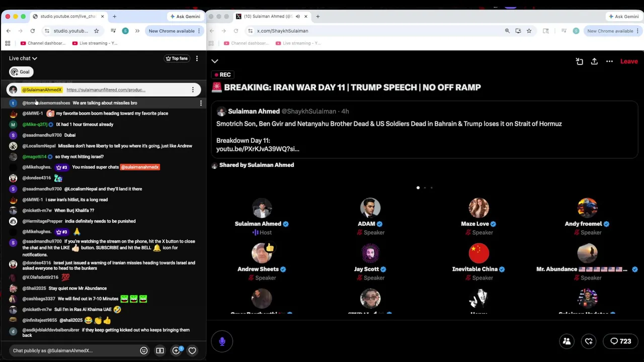Open Live streaming bookmark in Studio window
This screenshot has height=362, width=644.
(x=95, y=43)
